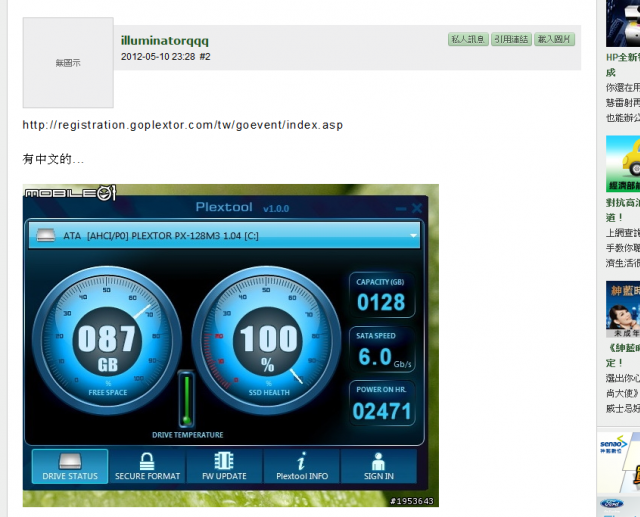Open the Drive Status tab

[70, 466]
